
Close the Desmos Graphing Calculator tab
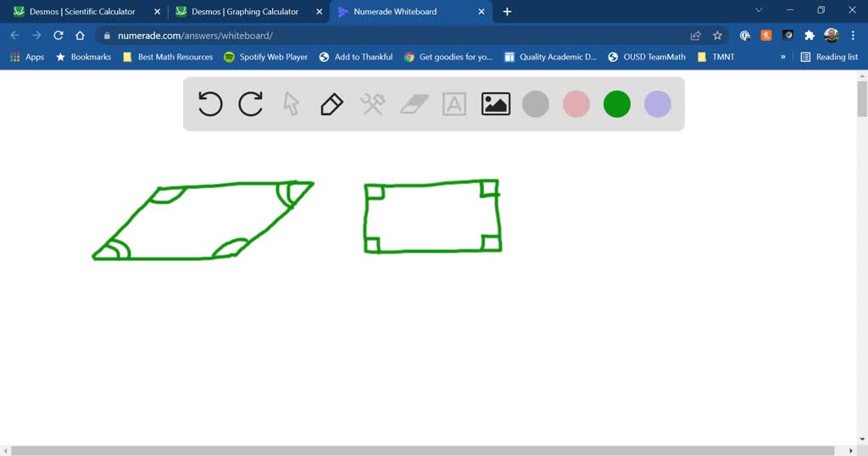click(319, 12)
